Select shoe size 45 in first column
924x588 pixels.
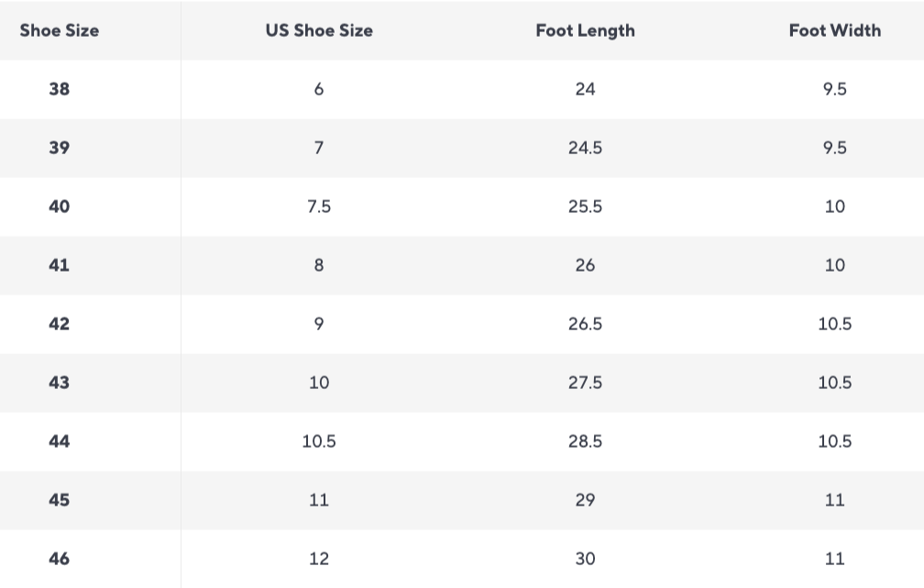60,500
